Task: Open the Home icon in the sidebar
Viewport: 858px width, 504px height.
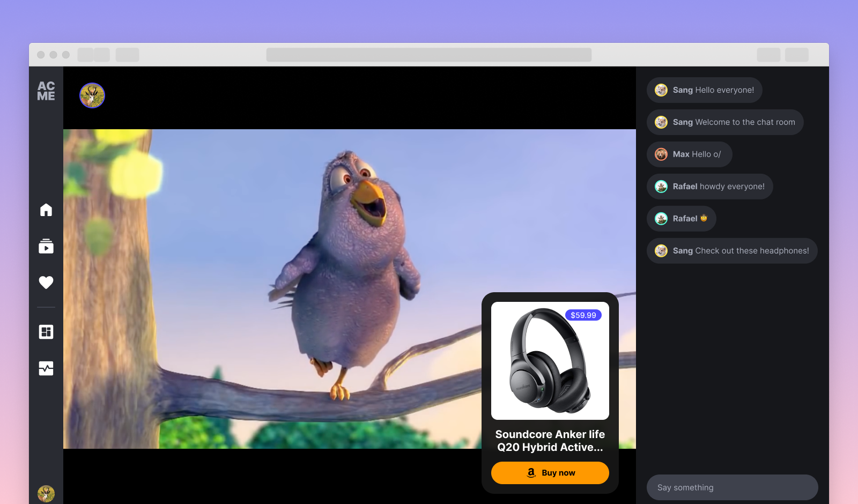Action: tap(46, 210)
